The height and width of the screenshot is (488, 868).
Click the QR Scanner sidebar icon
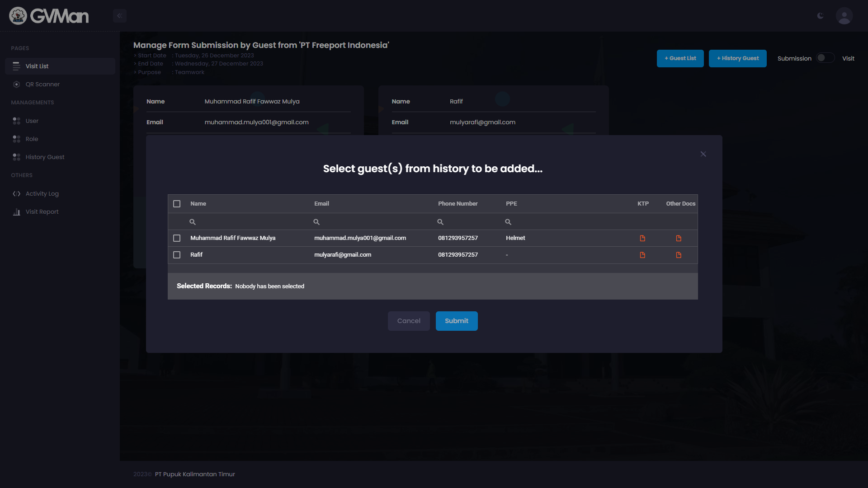(17, 84)
